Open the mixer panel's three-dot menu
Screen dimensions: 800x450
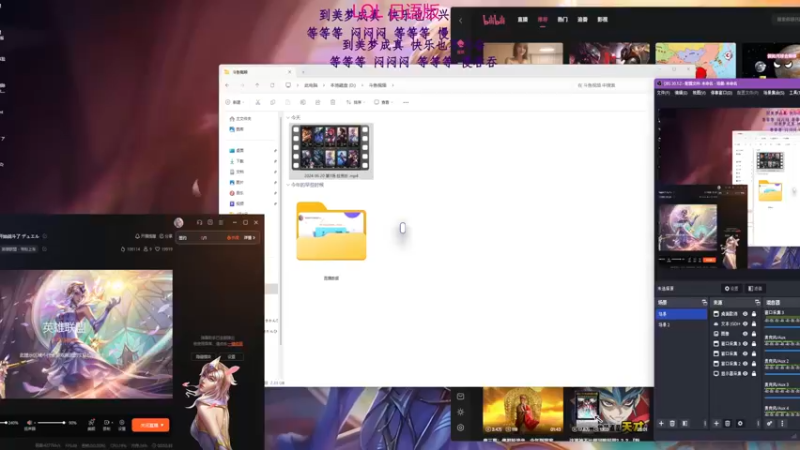[782, 423]
